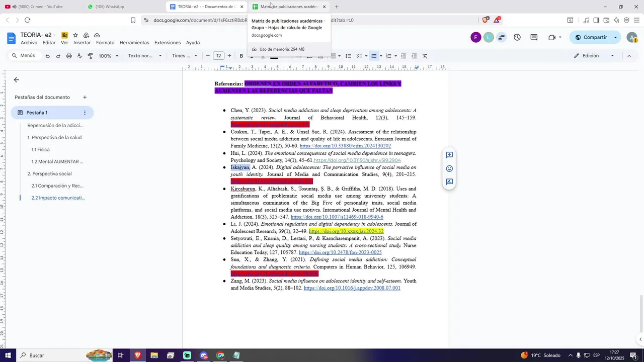Add a comment using the side floating icon
The height and width of the screenshot is (362, 644).
(449, 155)
